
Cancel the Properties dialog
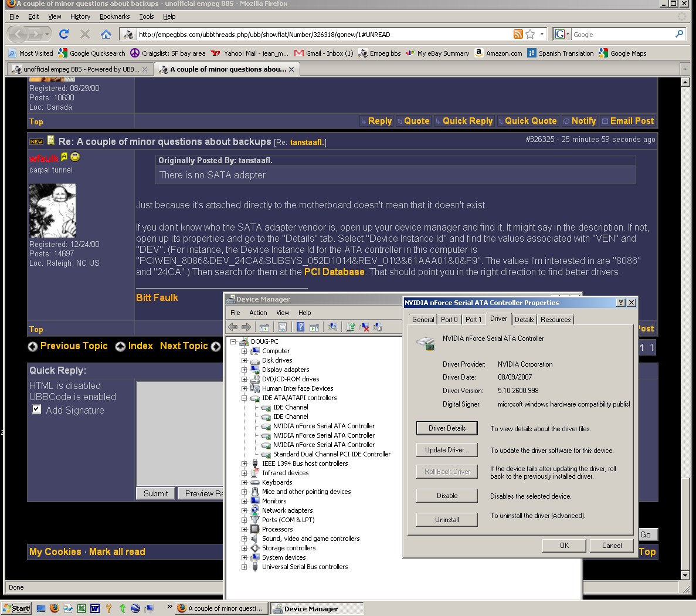coord(612,546)
